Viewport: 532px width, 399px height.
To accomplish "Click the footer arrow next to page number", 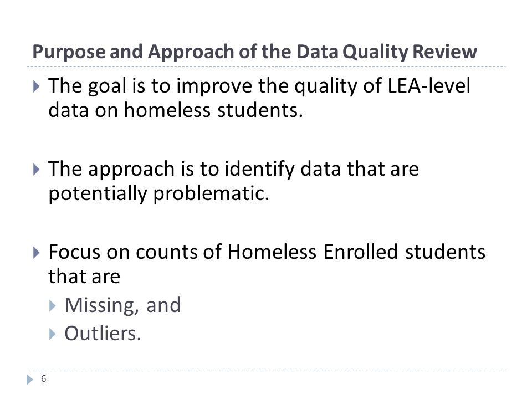I will (30, 379).
